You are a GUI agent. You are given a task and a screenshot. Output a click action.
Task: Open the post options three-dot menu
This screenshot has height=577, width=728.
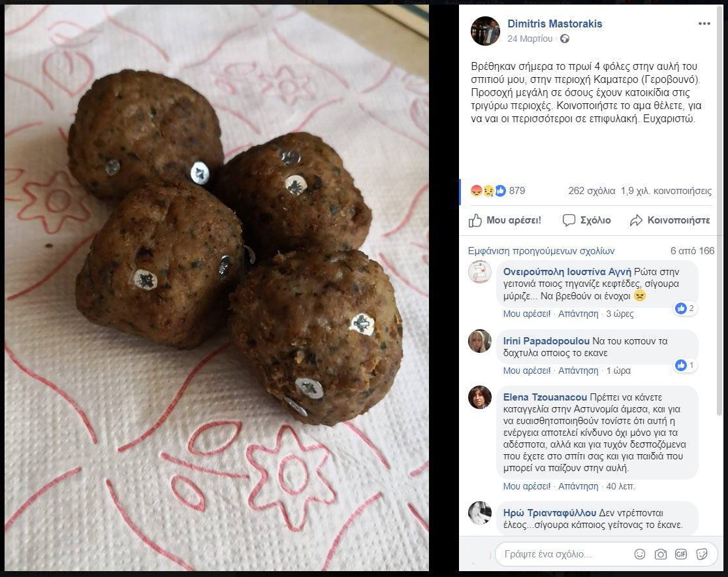[704, 24]
